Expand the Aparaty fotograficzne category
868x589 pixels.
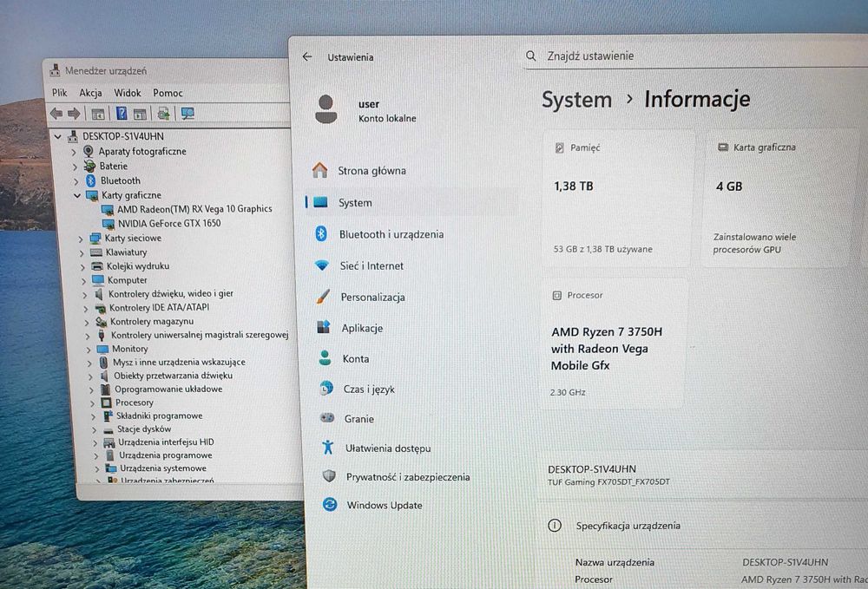[x=74, y=152]
